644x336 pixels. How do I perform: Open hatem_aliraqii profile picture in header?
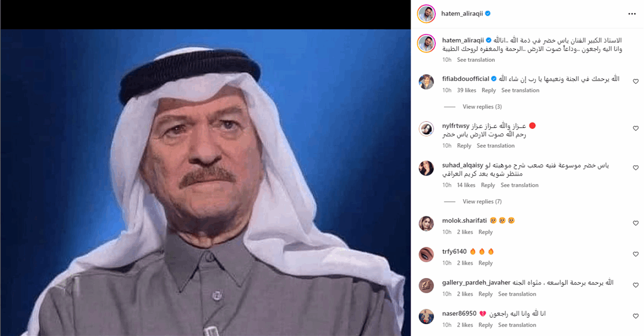point(426,14)
